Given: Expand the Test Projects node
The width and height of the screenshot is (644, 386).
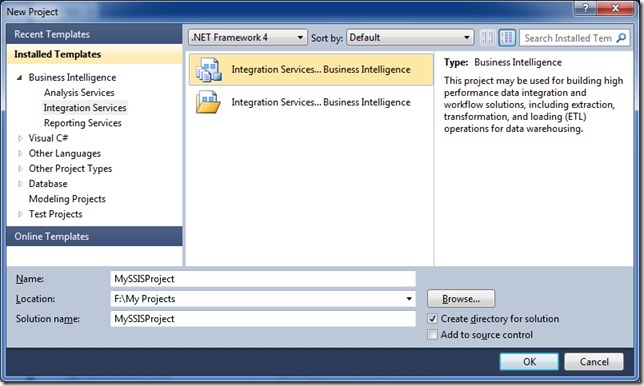Looking at the screenshot, I should (x=20, y=214).
